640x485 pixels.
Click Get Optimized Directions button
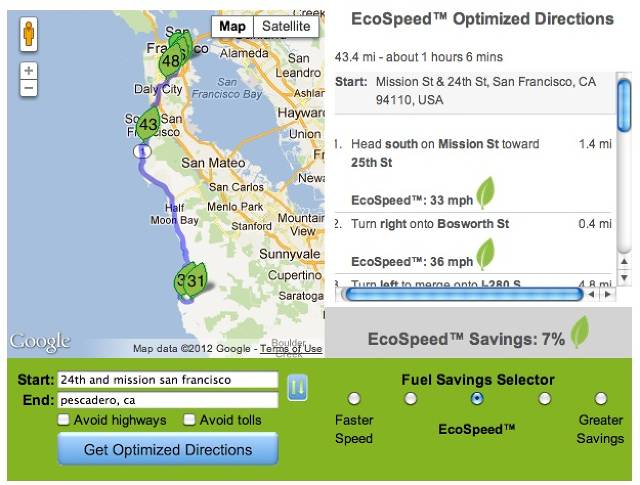168,449
